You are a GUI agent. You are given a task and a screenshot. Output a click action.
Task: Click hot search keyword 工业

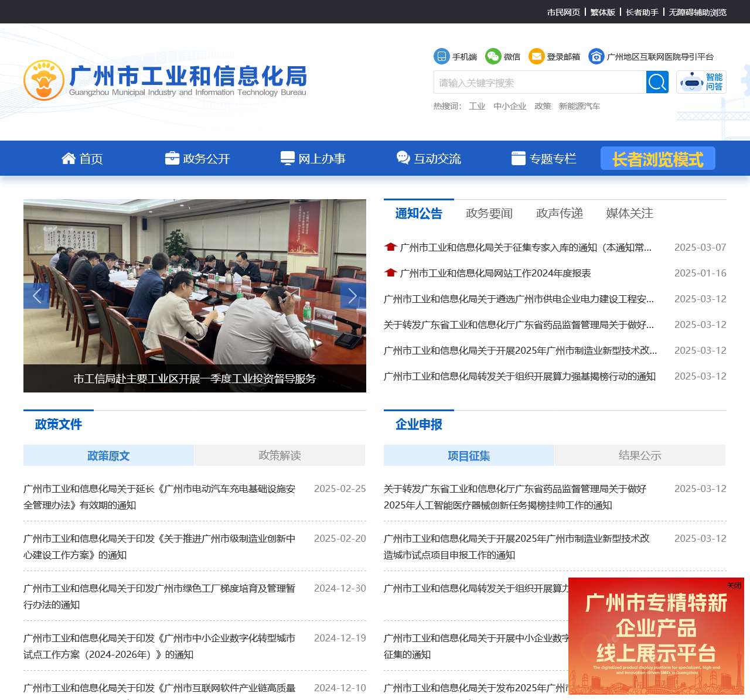tap(477, 106)
